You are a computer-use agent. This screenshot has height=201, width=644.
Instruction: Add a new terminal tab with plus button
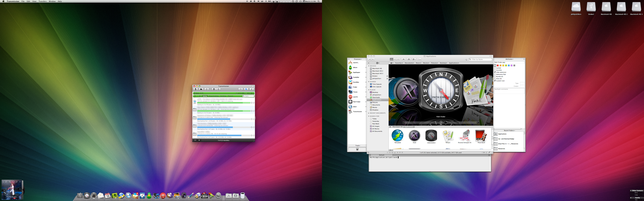(489, 155)
